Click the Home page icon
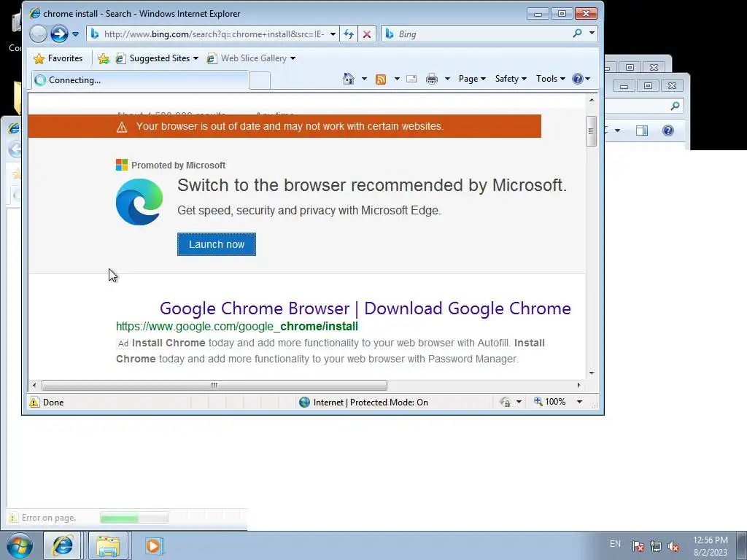Viewport: 747px width, 560px height. [349, 79]
